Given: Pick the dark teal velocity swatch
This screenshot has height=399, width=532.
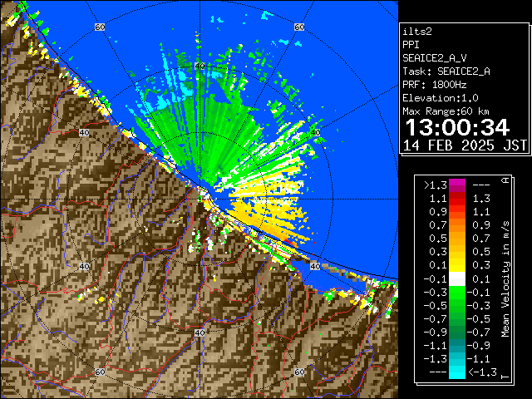Looking at the screenshot, I should point(457,342).
